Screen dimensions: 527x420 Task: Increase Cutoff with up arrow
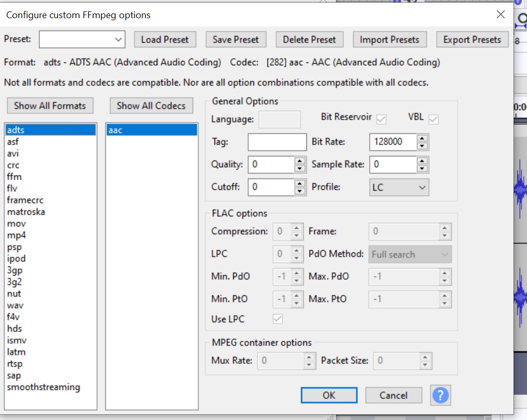[300, 183]
